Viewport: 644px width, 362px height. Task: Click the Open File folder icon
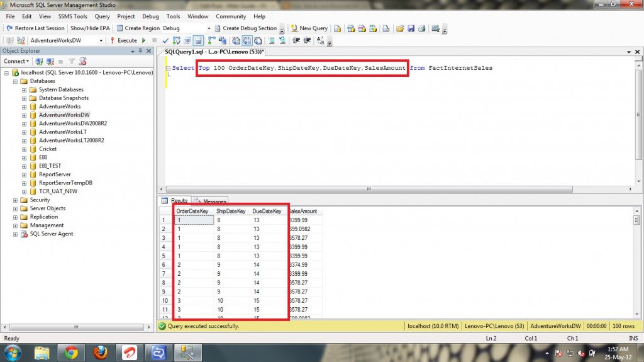pyautogui.click(x=399, y=28)
